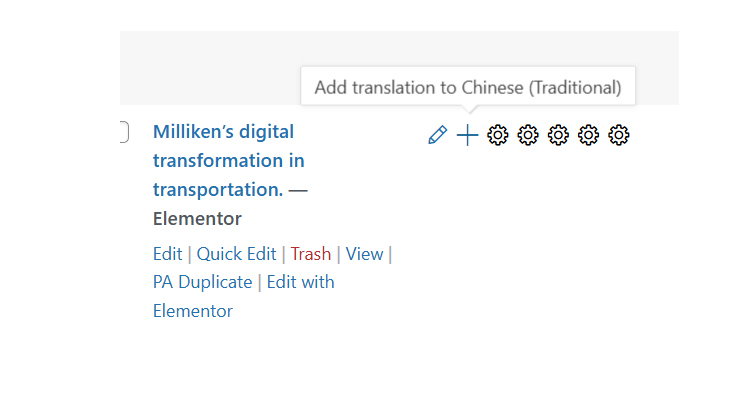The height and width of the screenshot is (414, 737).
Task: Duplicate the post with PA Duplicate
Action: tap(202, 282)
